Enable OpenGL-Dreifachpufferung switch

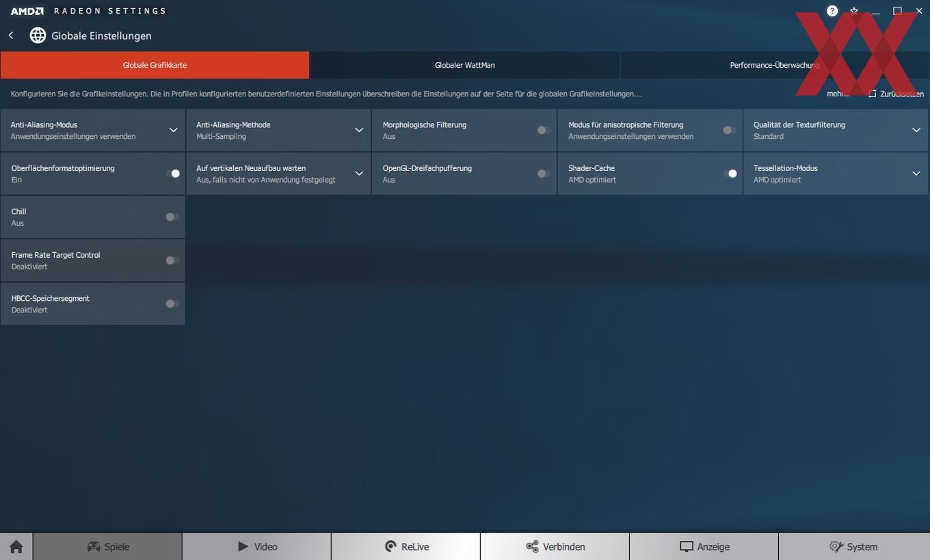point(544,174)
